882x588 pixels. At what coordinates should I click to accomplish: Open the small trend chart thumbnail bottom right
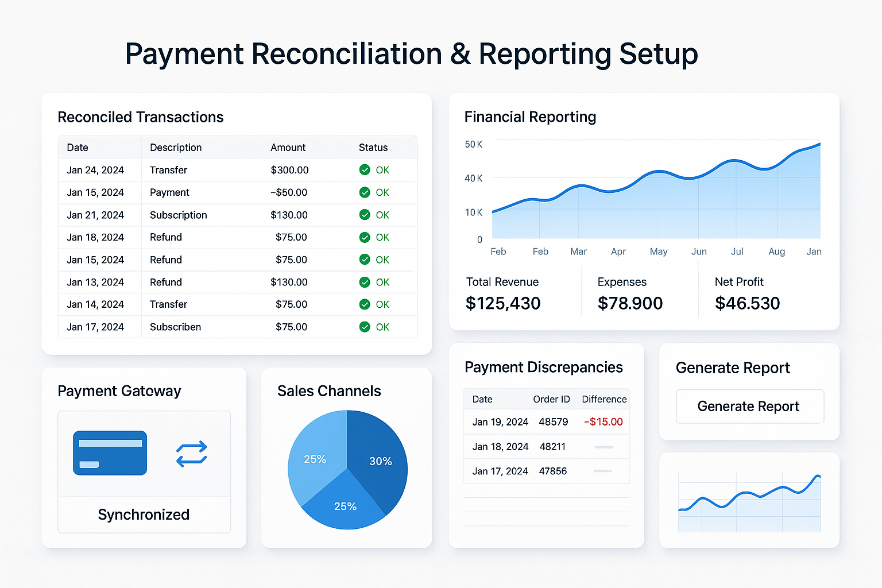coord(749,500)
